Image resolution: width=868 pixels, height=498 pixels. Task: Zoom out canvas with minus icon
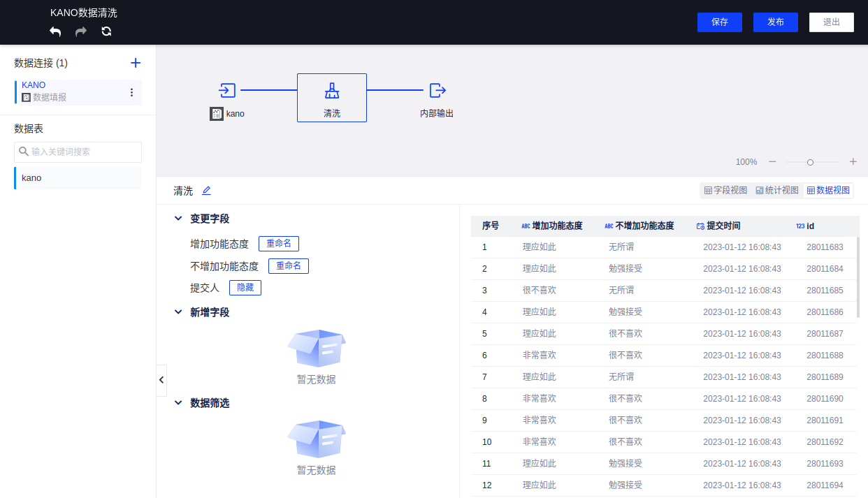click(x=772, y=161)
